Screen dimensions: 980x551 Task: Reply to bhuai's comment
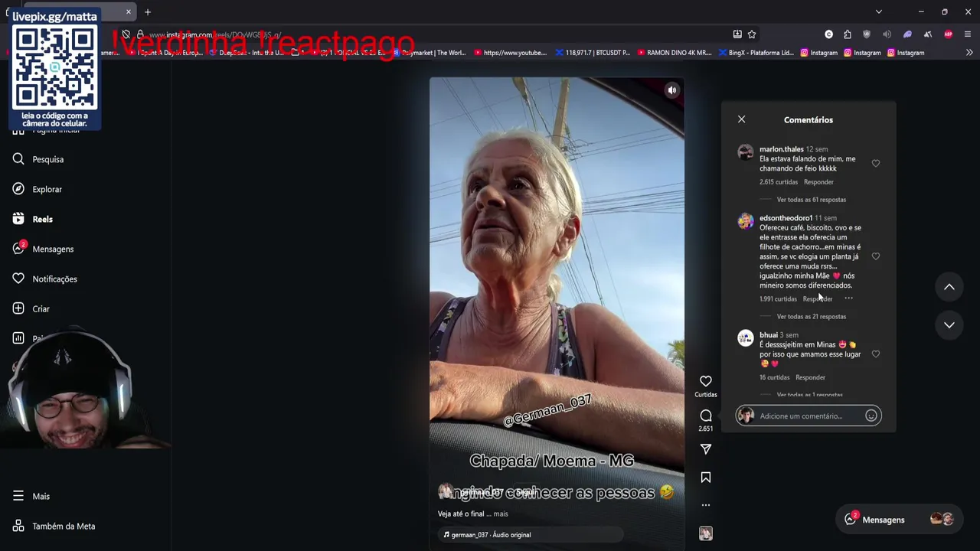pyautogui.click(x=810, y=377)
